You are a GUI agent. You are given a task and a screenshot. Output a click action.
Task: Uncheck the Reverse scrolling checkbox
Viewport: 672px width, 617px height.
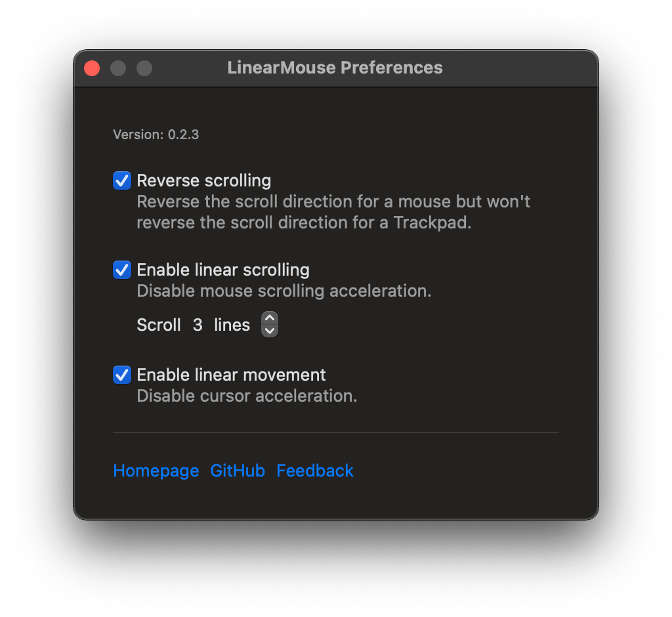pos(121,180)
